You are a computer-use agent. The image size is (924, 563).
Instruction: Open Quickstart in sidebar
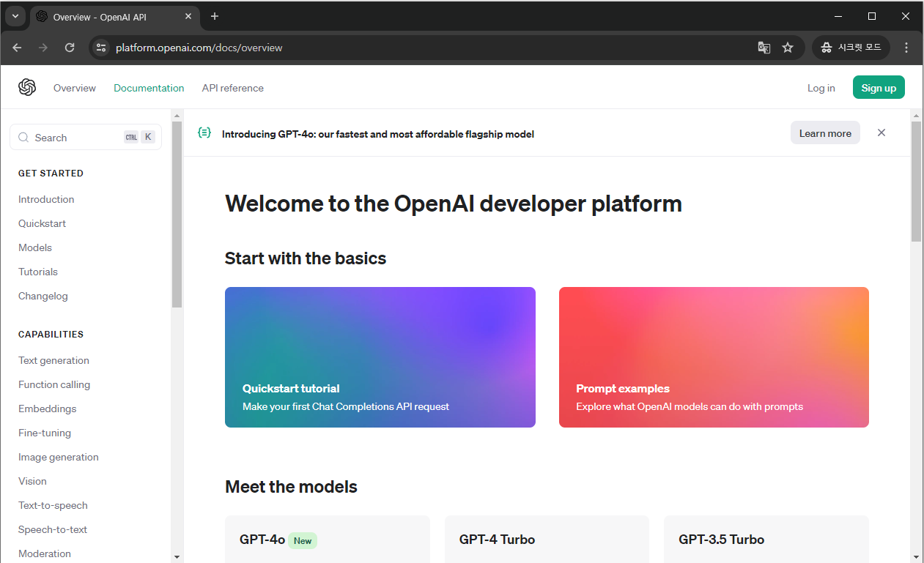coord(42,223)
